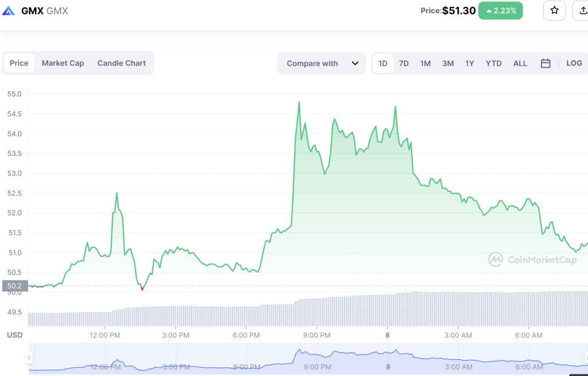Image resolution: width=588 pixels, height=376 pixels.
Task: Add GMX to watchlist with star icon
Action: [554, 10]
